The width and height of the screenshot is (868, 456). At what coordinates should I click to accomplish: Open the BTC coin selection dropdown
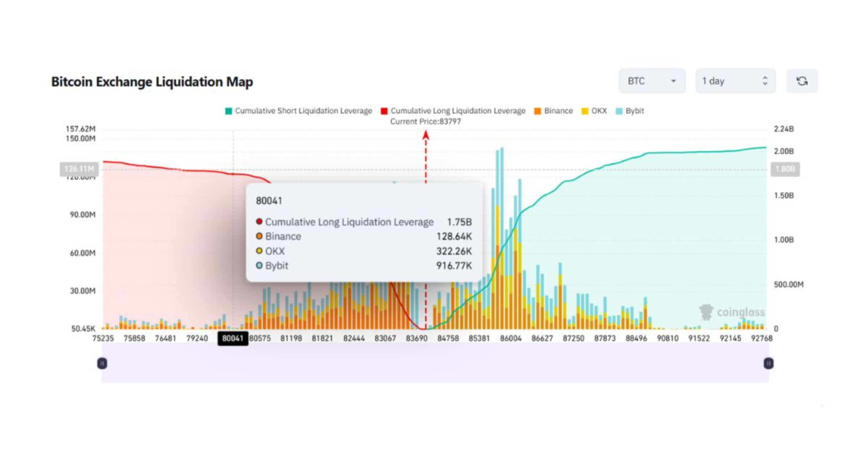pyautogui.click(x=652, y=81)
